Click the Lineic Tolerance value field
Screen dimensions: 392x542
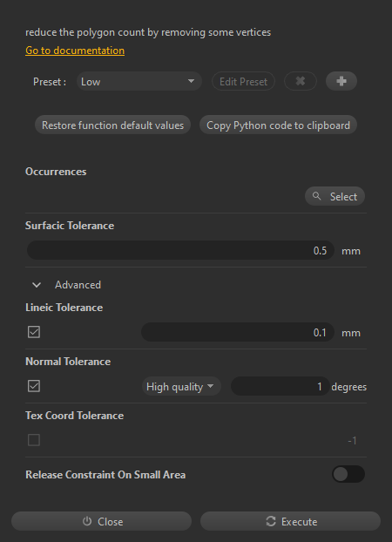click(x=238, y=332)
